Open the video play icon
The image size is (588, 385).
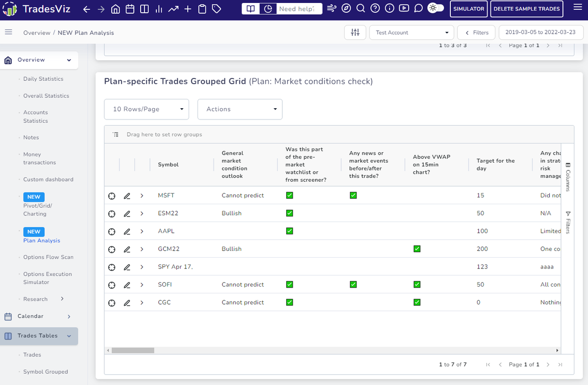(404, 8)
